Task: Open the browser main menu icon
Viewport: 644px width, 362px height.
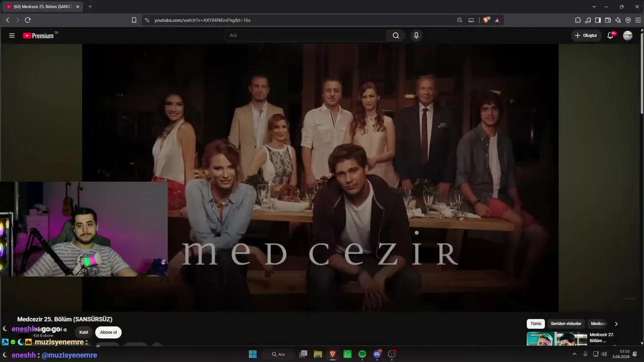Action: coord(638,20)
